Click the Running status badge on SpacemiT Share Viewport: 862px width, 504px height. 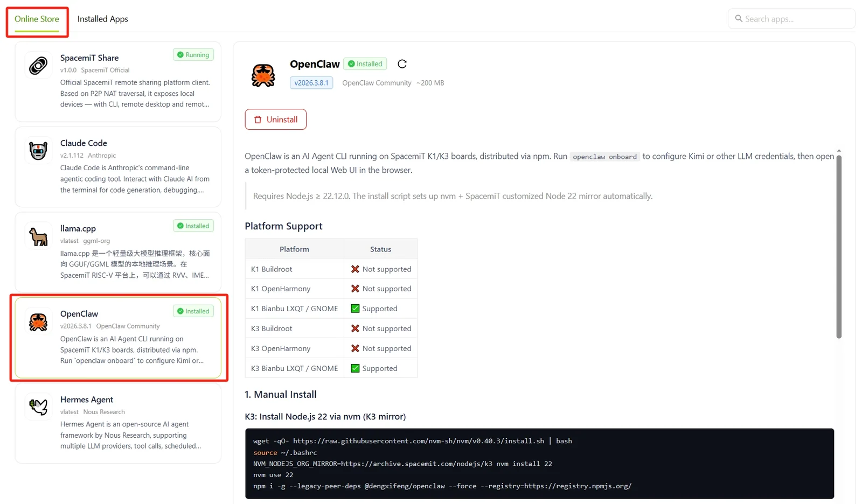193,55
